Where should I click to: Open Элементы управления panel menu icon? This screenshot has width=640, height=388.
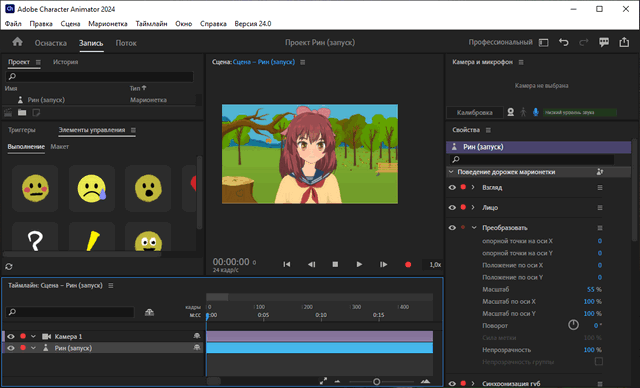[133, 130]
